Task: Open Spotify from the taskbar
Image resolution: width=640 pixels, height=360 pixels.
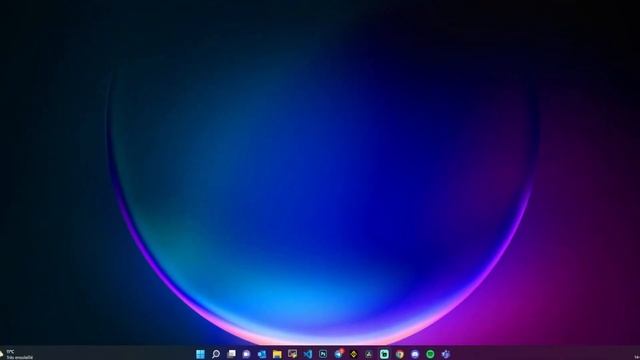Action: coord(430,354)
